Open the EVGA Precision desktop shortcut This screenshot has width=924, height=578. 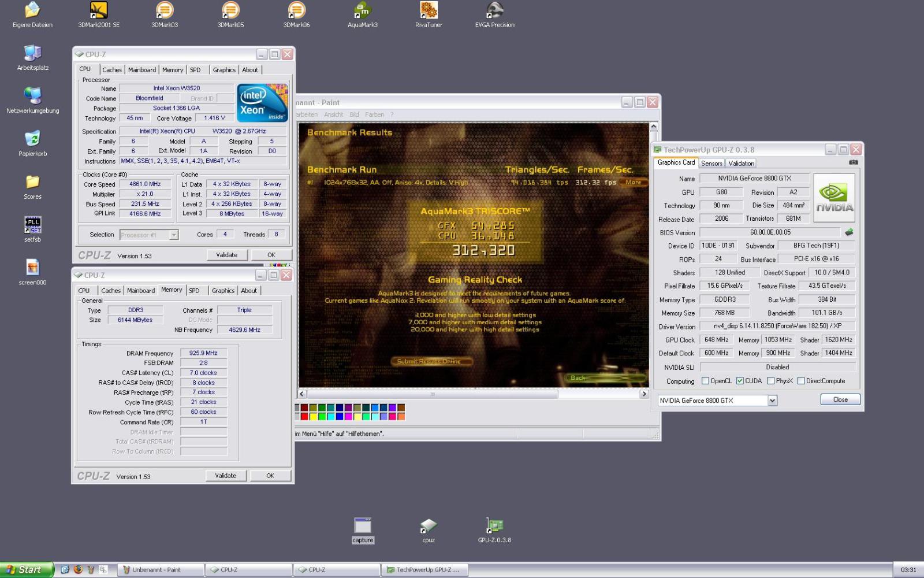click(x=494, y=14)
